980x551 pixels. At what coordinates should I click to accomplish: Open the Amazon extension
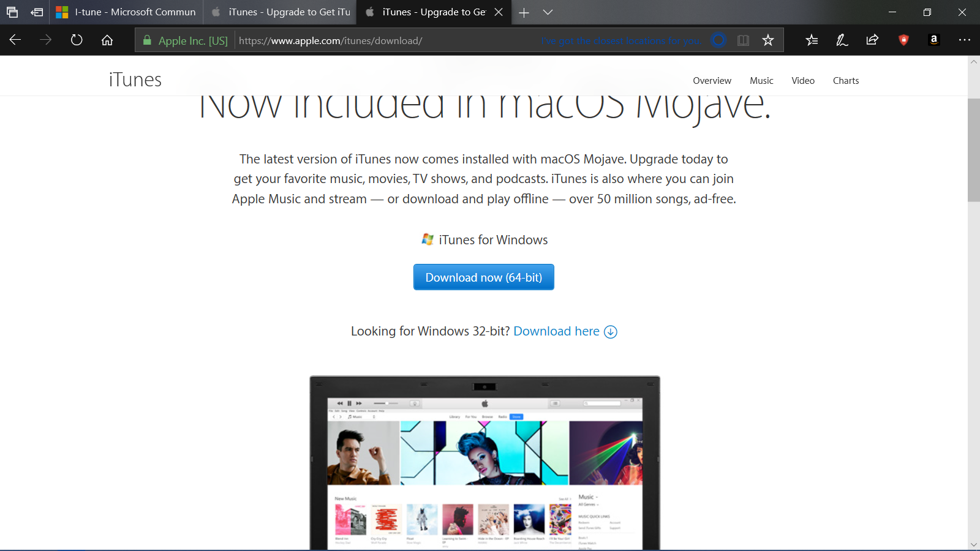coord(933,40)
